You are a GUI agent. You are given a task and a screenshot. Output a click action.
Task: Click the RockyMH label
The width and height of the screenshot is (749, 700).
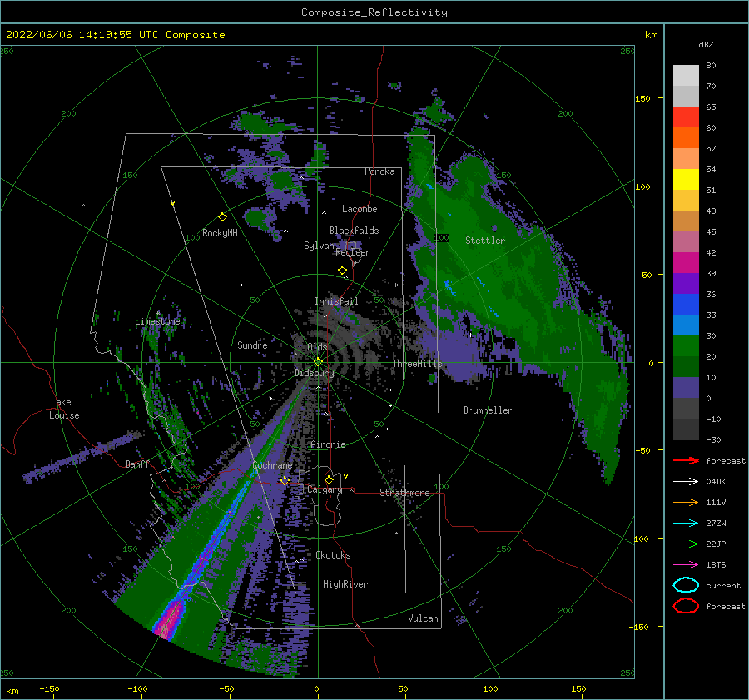click(220, 233)
